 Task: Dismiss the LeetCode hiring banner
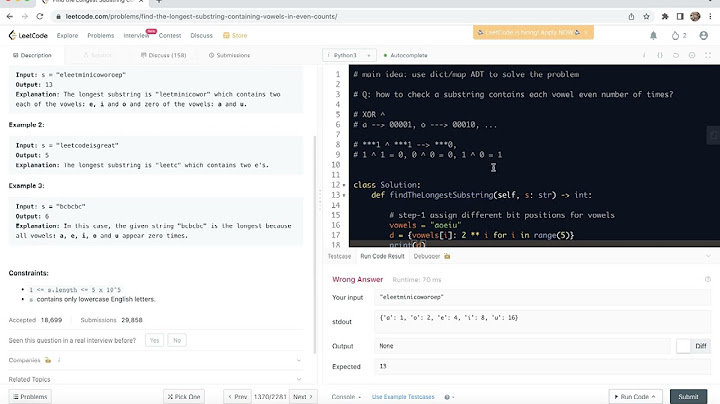586,33
